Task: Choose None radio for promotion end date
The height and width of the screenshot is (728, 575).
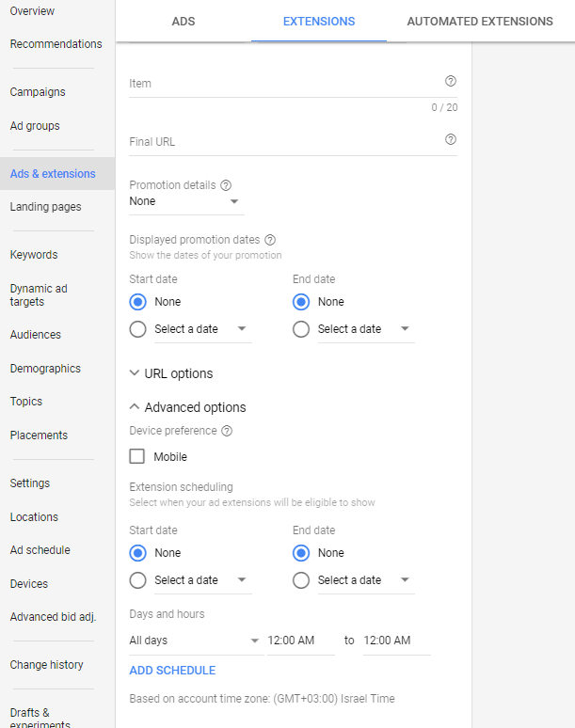Action: (301, 302)
